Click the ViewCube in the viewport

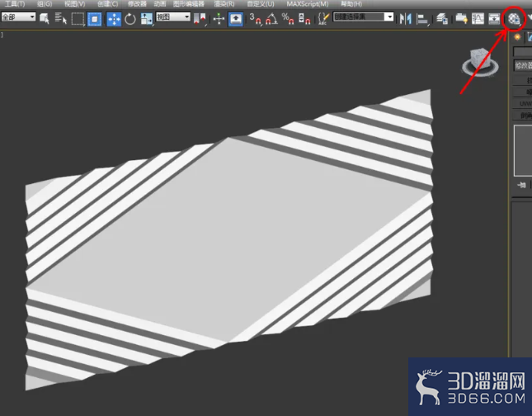tap(480, 62)
